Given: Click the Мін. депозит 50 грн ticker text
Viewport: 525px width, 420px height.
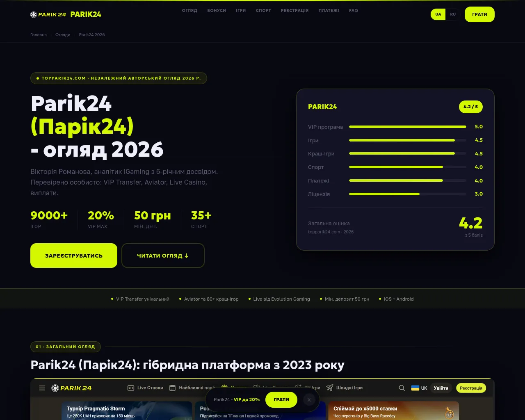Looking at the screenshot, I should pos(347,299).
